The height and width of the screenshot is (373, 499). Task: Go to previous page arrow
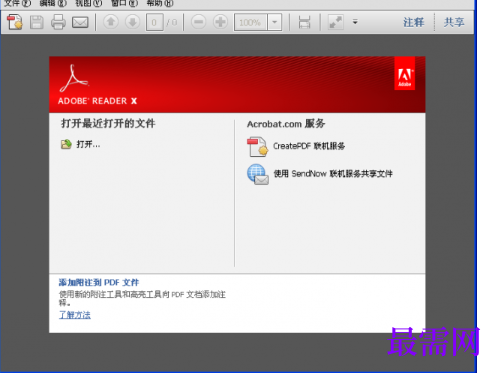111,22
